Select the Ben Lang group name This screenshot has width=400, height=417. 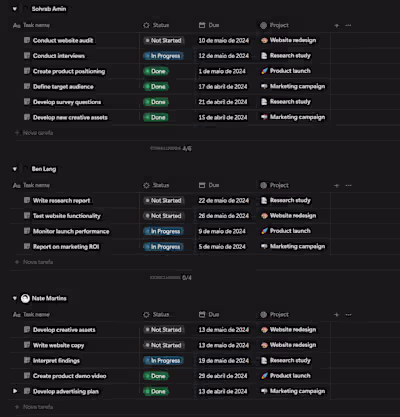pos(44,169)
